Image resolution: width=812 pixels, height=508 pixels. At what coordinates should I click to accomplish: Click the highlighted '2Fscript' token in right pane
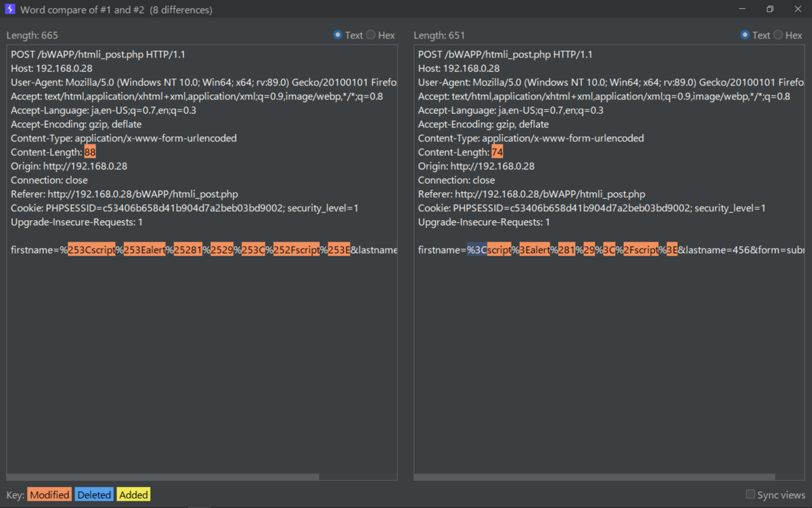(x=641, y=250)
